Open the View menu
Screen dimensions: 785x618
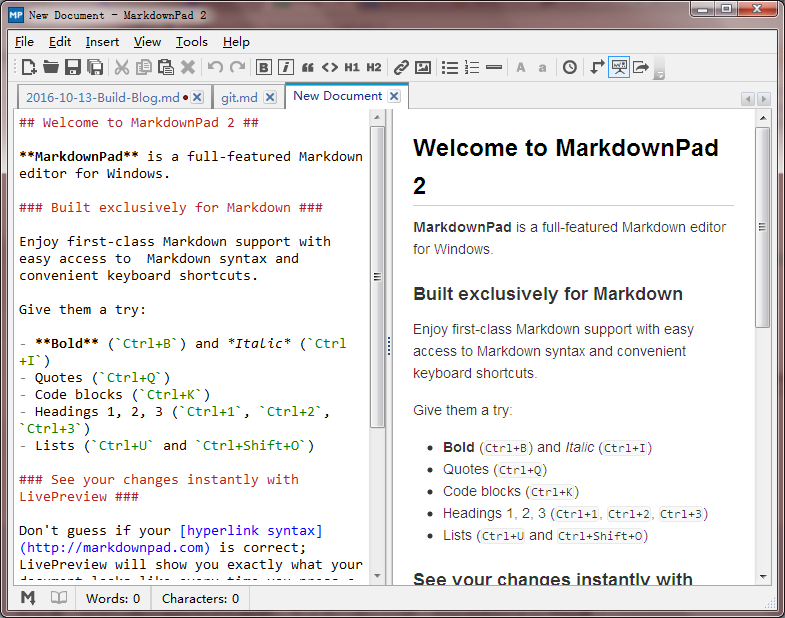(x=147, y=42)
